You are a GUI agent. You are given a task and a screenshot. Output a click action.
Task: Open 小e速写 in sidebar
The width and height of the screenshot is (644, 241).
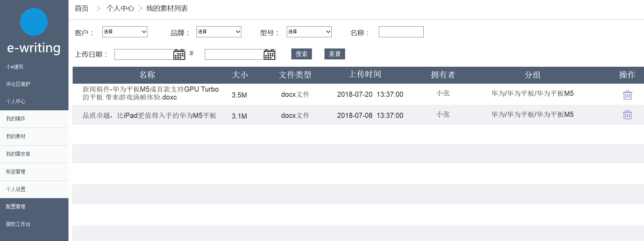(x=15, y=67)
